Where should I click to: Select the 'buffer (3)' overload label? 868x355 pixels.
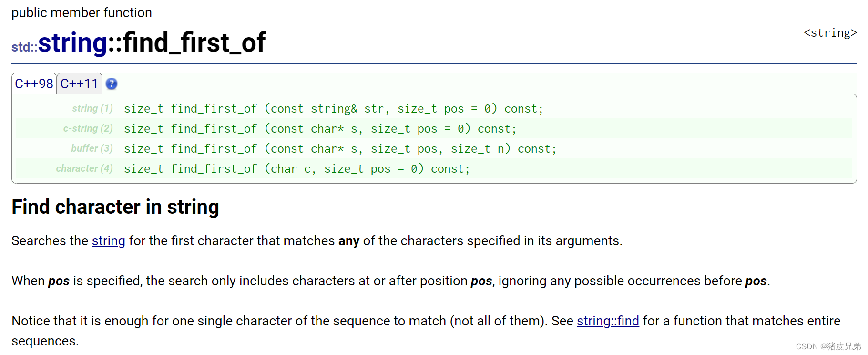(92, 149)
